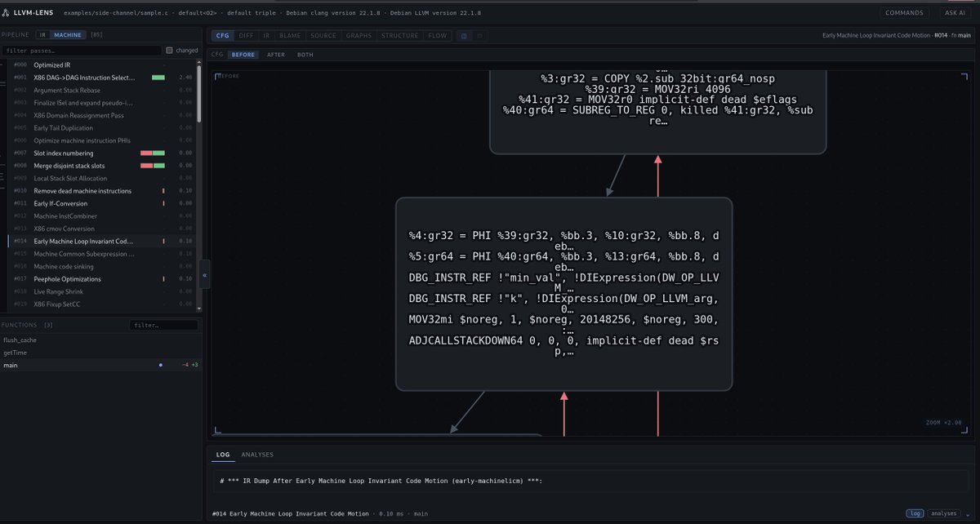Click the IR Dump log line
Image resolution: width=980 pixels, height=524 pixels.
[x=381, y=482]
